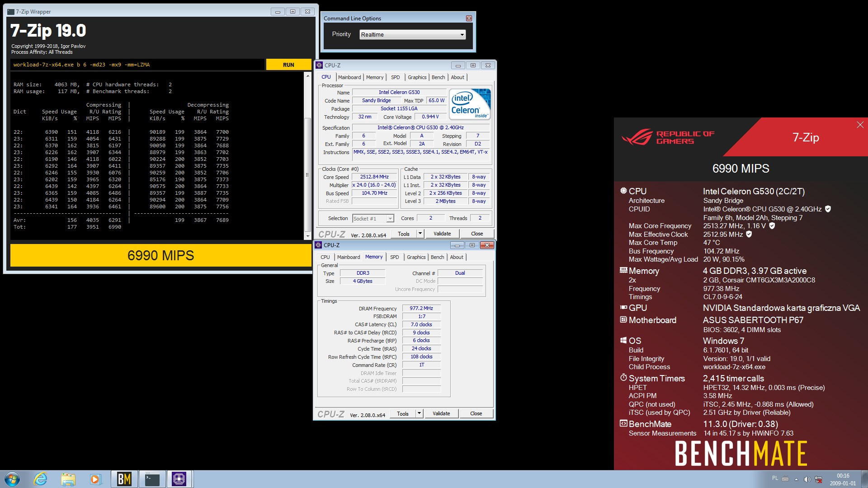This screenshot has width=868, height=488.
Task: Click the Close button in upper CPU-Z window
Action: coord(477,234)
